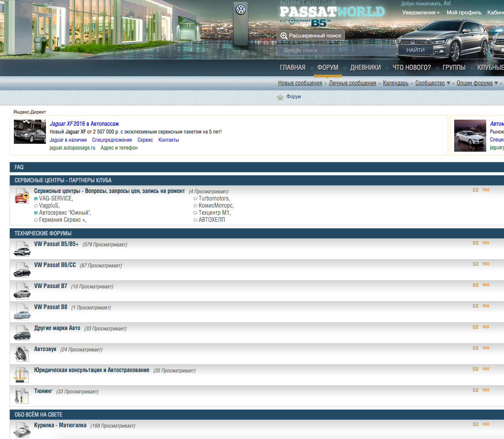Image resolution: width=504 pixels, height=439 pixels.
Task: Expand Опции форума dropdown
Action: [477, 83]
